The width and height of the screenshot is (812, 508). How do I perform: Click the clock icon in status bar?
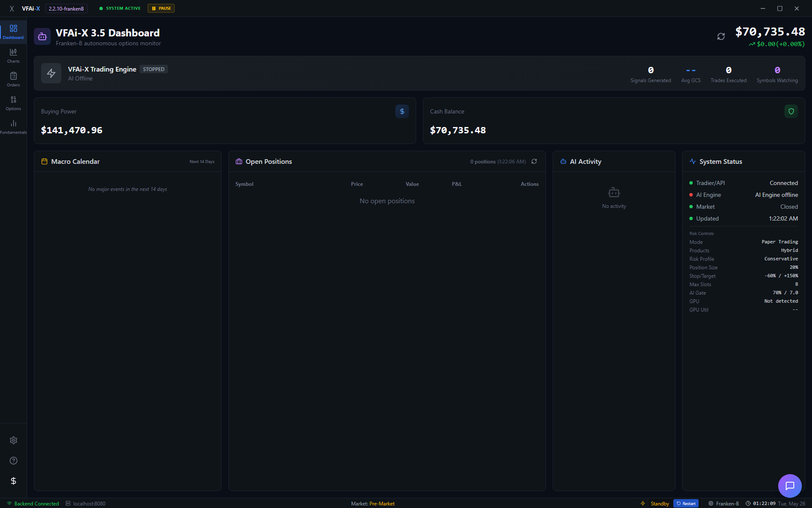point(748,503)
